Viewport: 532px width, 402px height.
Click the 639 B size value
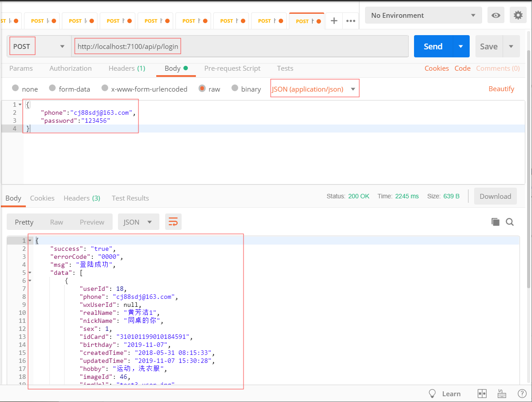[x=451, y=196]
